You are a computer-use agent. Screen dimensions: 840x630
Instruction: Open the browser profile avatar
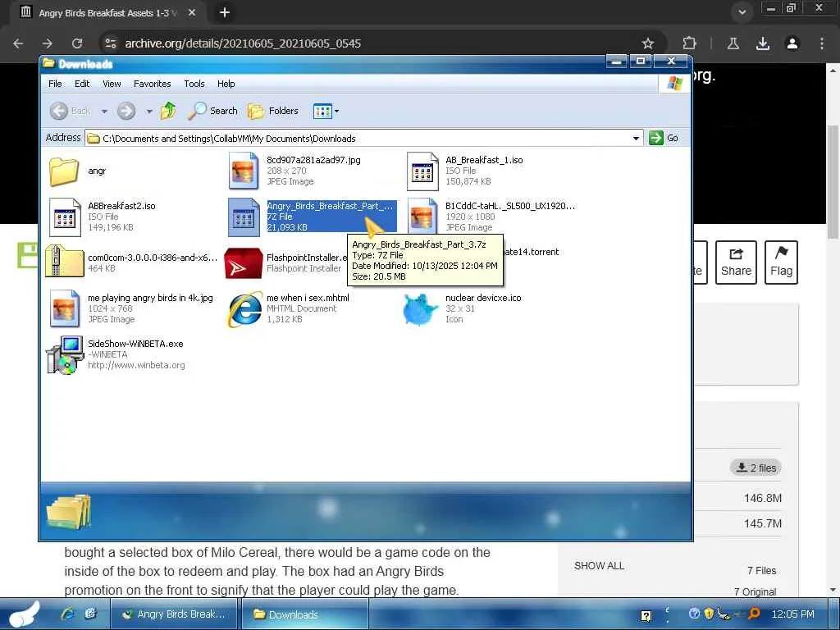click(x=792, y=43)
